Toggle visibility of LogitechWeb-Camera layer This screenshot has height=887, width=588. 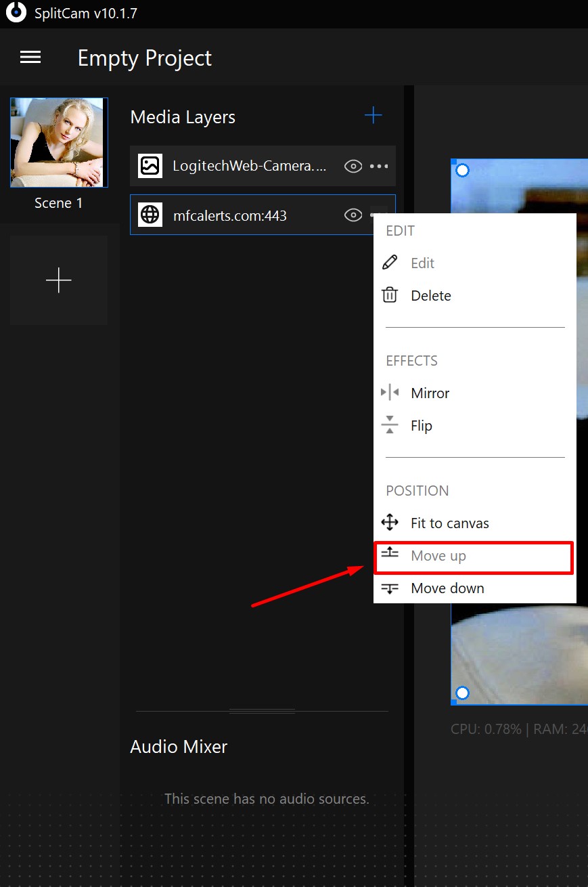click(x=353, y=165)
